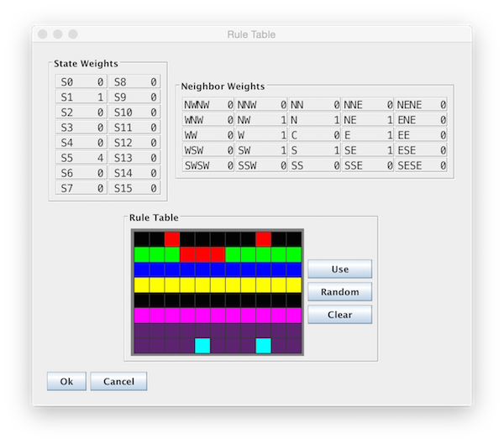Focus the EE neighbor weight field
The width and height of the screenshot is (504, 444).
click(421, 135)
